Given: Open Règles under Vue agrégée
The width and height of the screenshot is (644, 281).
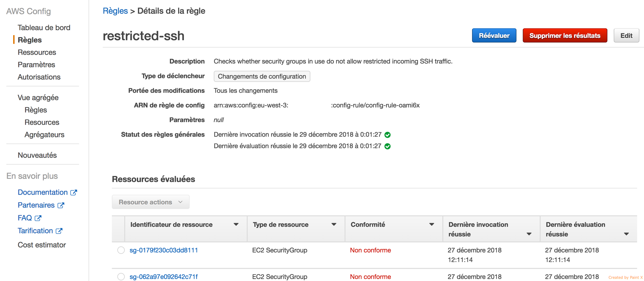Looking at the screenshot, I should (36, 110).
